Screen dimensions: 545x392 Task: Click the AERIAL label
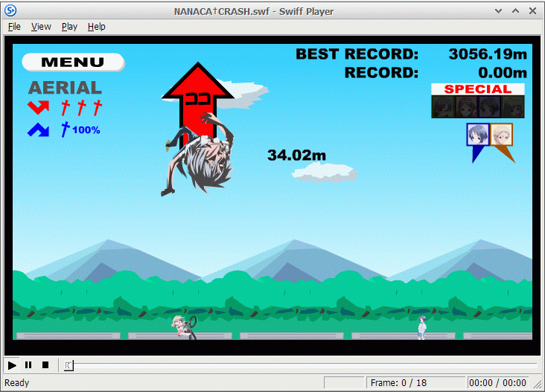tap(65, 88)
